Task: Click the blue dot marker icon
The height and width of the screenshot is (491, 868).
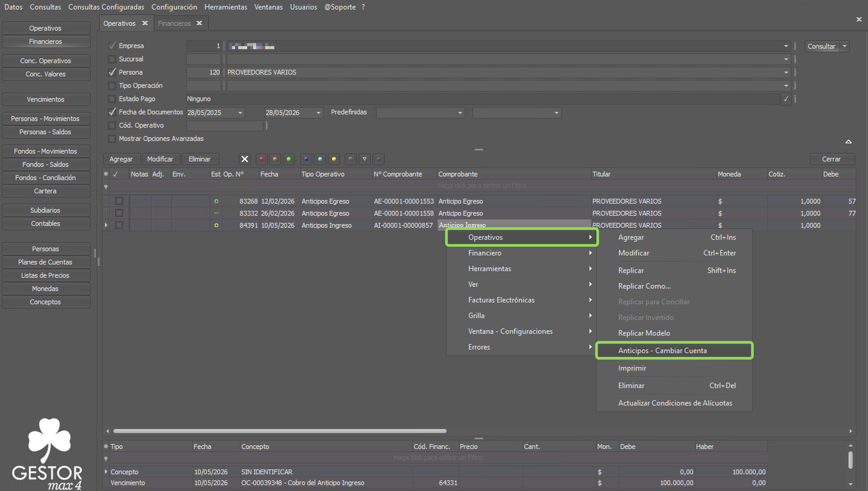Action: pyautogui.click(x=306, y=159)
